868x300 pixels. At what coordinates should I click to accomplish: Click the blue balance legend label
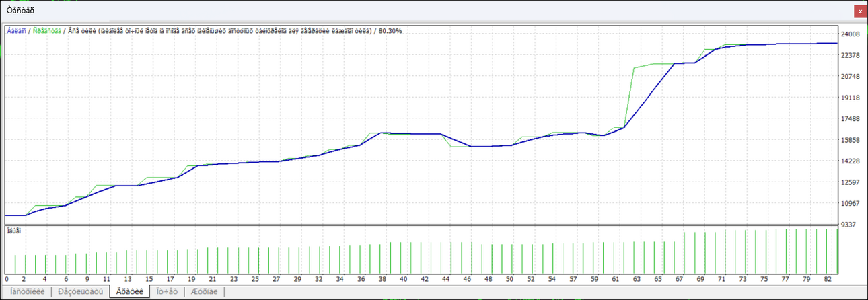click(16, 31)
